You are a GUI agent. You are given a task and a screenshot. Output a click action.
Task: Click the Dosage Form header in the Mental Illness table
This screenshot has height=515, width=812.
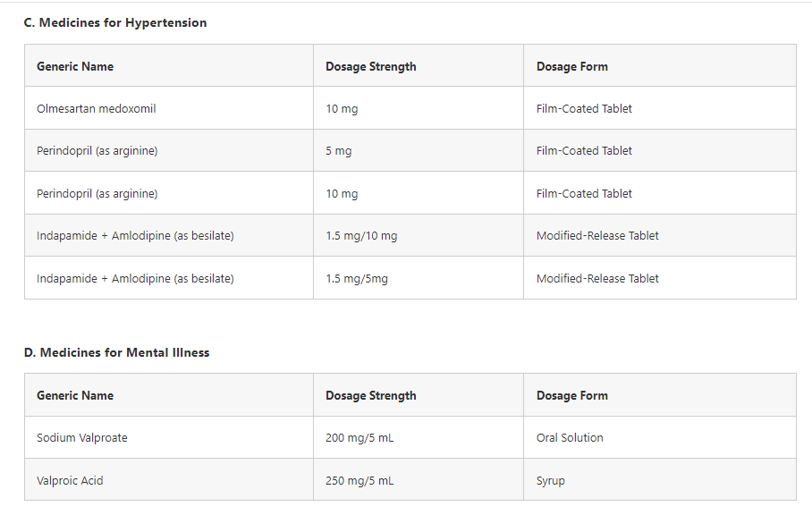click(572, 395)
